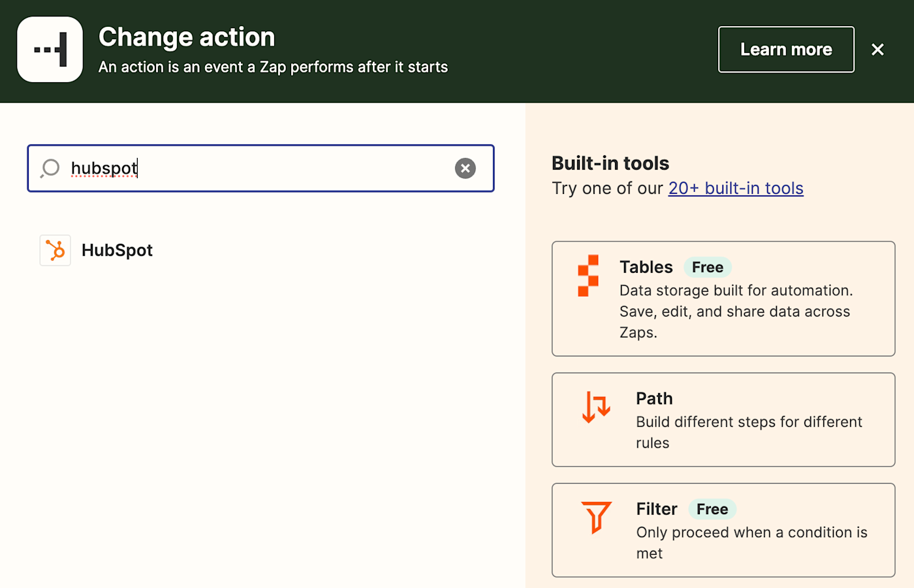The image size is (914, 588).
Task: Click the Filter condition description text
Action: (751, 542)
